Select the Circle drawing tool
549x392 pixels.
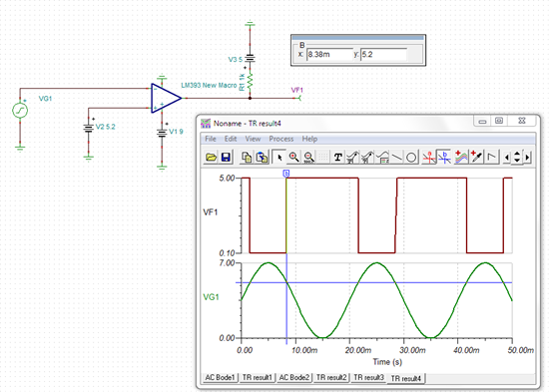pyautogui.click(x=411, y=158)
